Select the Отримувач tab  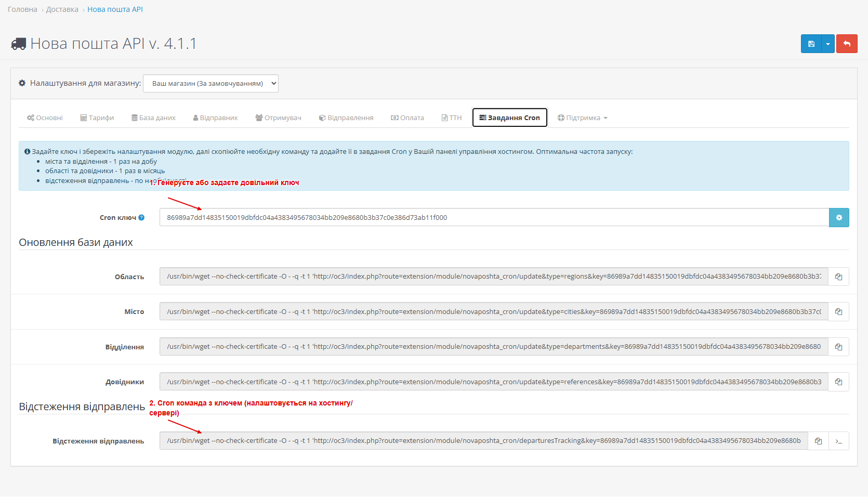pos(278,117)
